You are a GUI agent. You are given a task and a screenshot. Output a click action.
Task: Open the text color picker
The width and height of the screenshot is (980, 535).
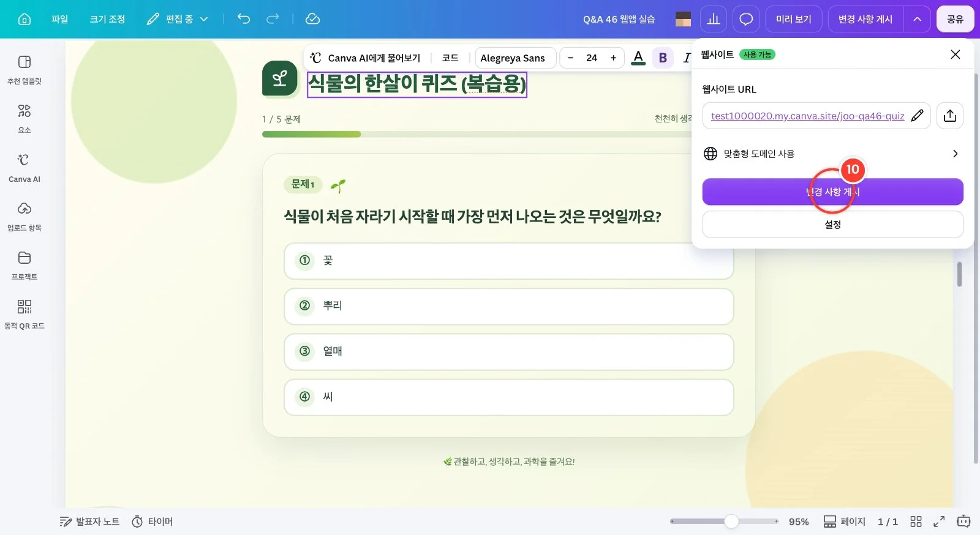coord(638,58)
